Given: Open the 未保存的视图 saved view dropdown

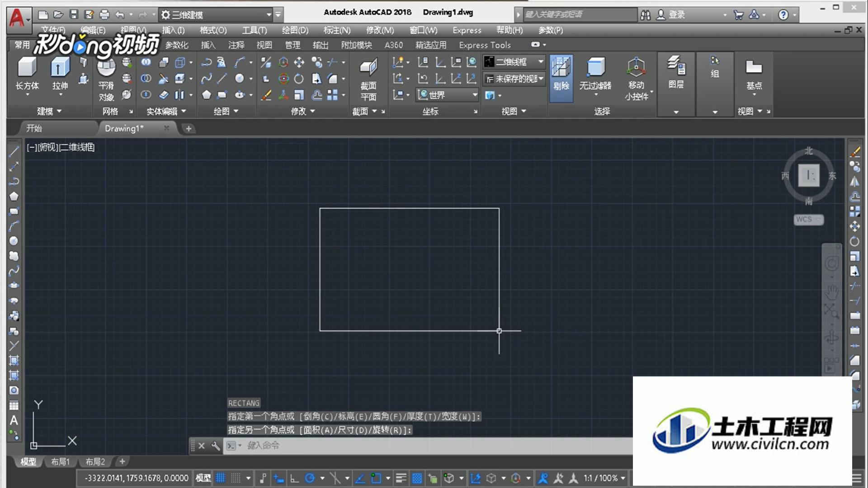Looking at the screenshot, I should [x=514, y=79].
